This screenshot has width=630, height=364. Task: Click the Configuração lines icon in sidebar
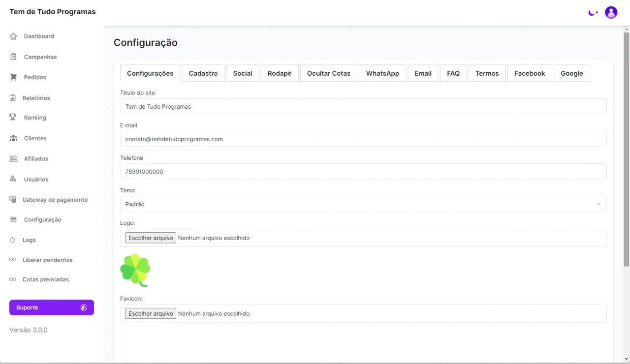[13, 219]
